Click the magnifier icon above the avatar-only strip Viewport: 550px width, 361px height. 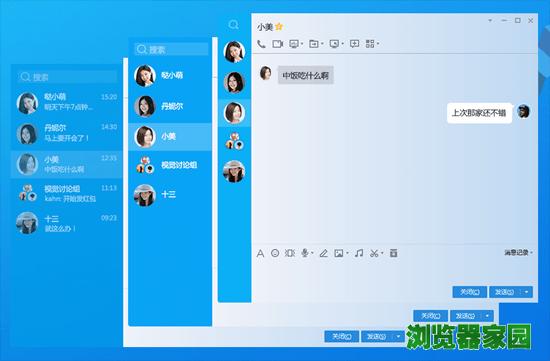(x=233, y=25)
